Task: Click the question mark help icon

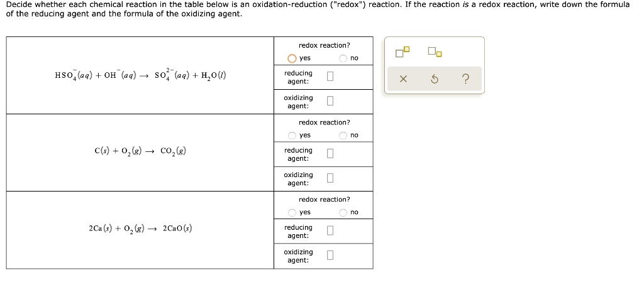Action: 465,79
